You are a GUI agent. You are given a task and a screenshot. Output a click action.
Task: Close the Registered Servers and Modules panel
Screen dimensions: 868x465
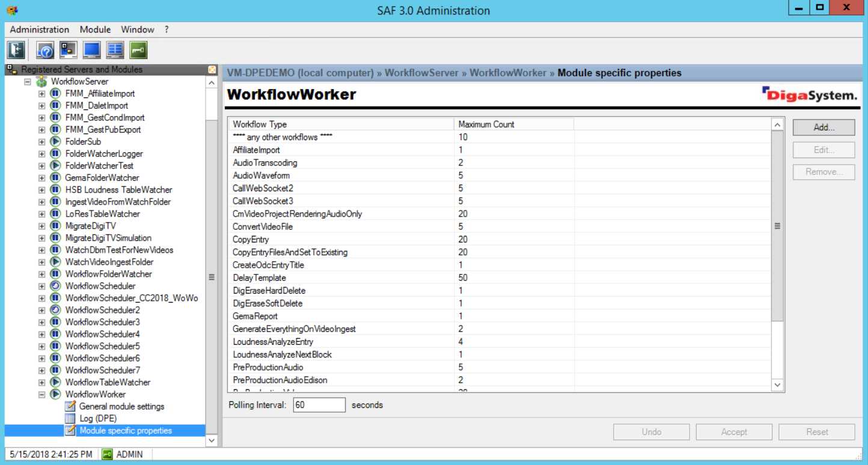point(212,70)
